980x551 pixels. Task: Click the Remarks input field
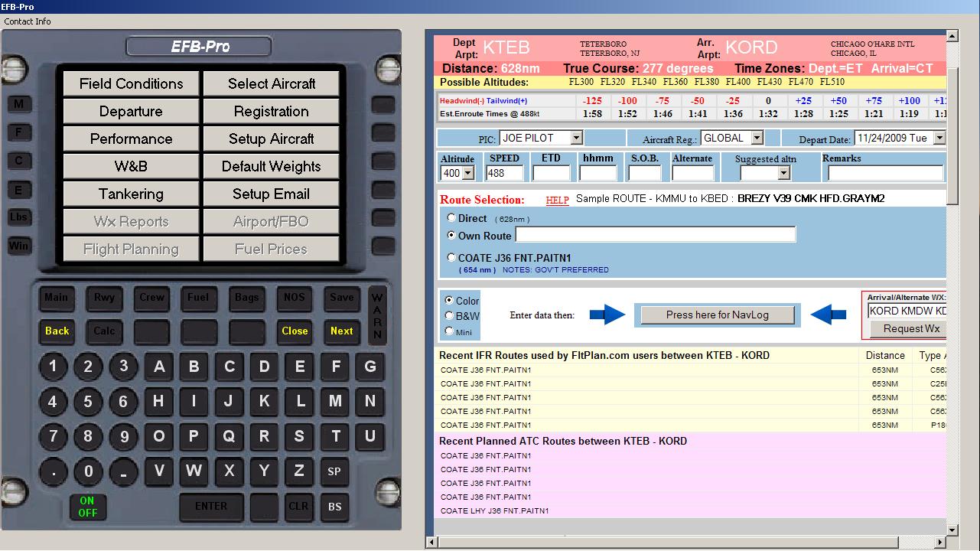click(886, 174)
